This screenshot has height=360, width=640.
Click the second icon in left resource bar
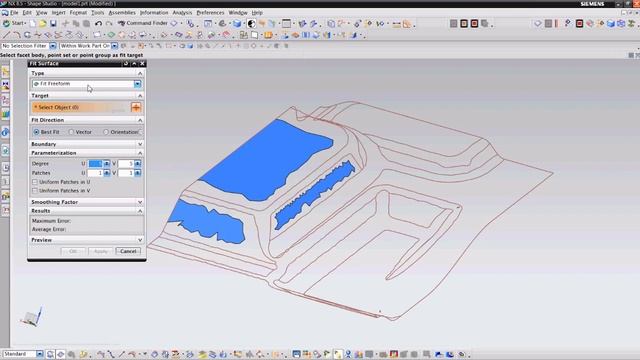[5, 86]
